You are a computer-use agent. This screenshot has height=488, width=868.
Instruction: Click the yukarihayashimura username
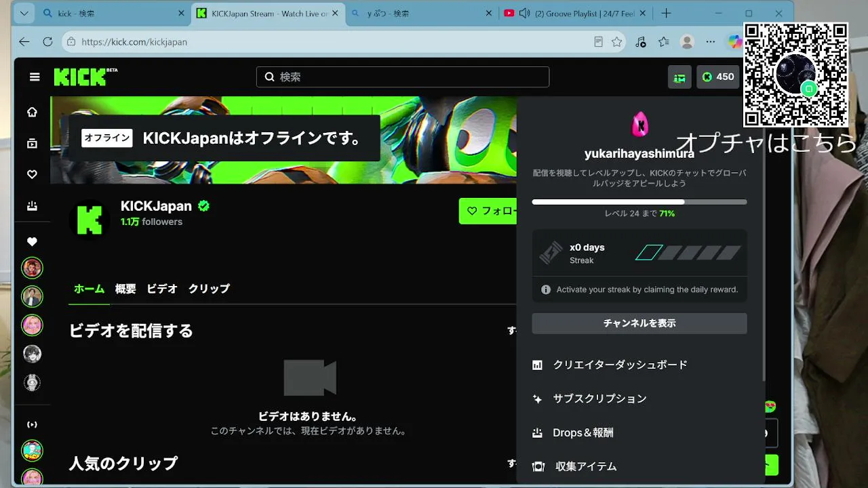click(639, 154)
